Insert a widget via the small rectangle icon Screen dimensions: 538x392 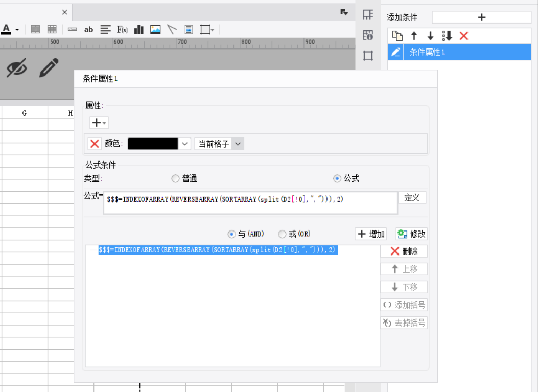click(73, 30)
